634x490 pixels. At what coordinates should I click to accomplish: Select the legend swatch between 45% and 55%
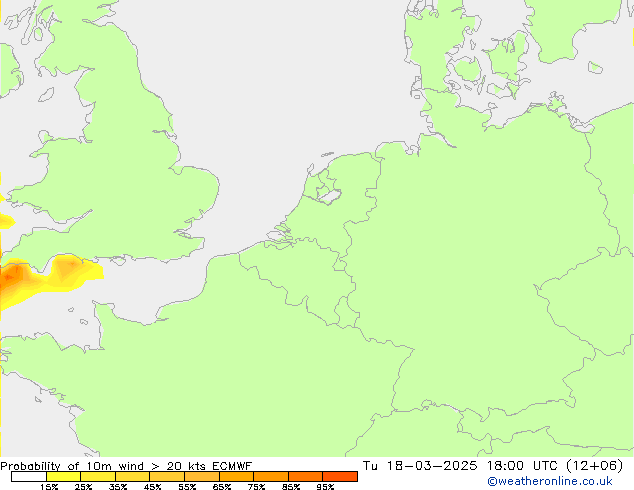[x=167, y=477]
